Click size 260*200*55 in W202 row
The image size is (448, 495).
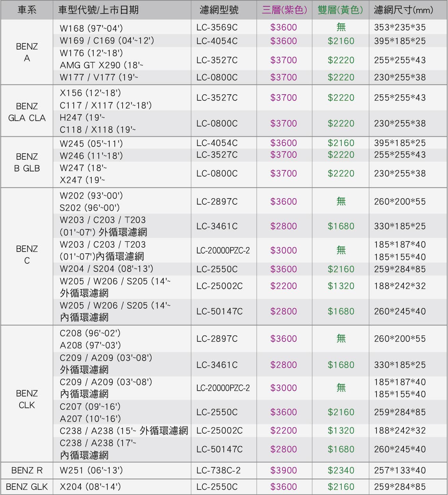tap(400, 202)
